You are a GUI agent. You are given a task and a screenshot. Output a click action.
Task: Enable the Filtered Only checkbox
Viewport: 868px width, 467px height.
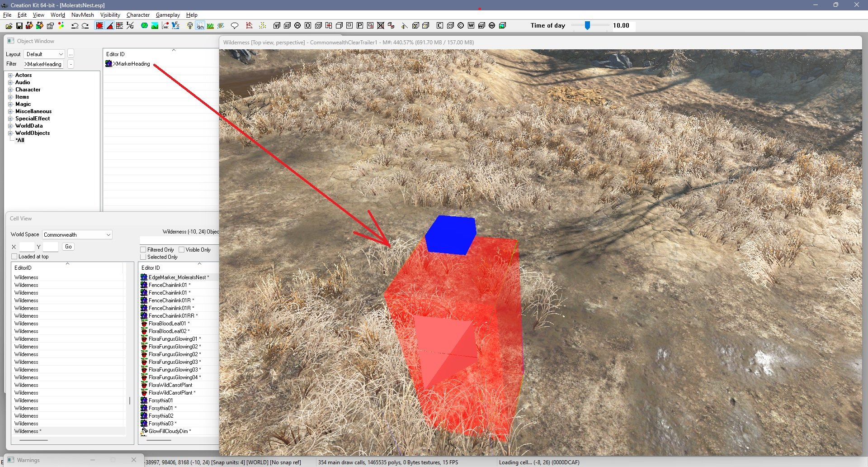click(x=143, y=250)
